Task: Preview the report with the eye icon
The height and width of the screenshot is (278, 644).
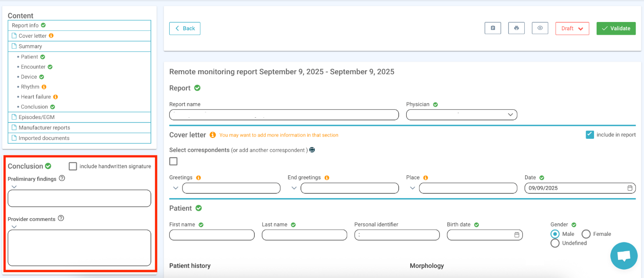Action: click(x=540, y=28)
